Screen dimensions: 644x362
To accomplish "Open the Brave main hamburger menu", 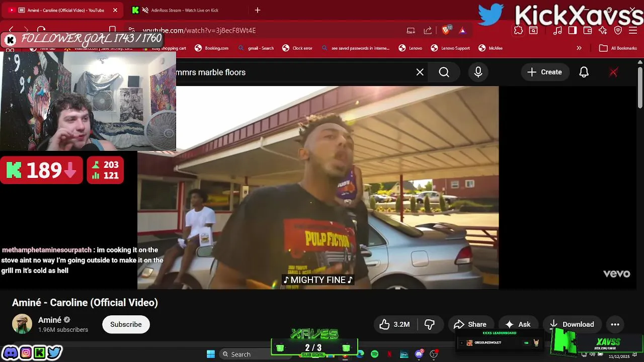I will tap(633, 30).
